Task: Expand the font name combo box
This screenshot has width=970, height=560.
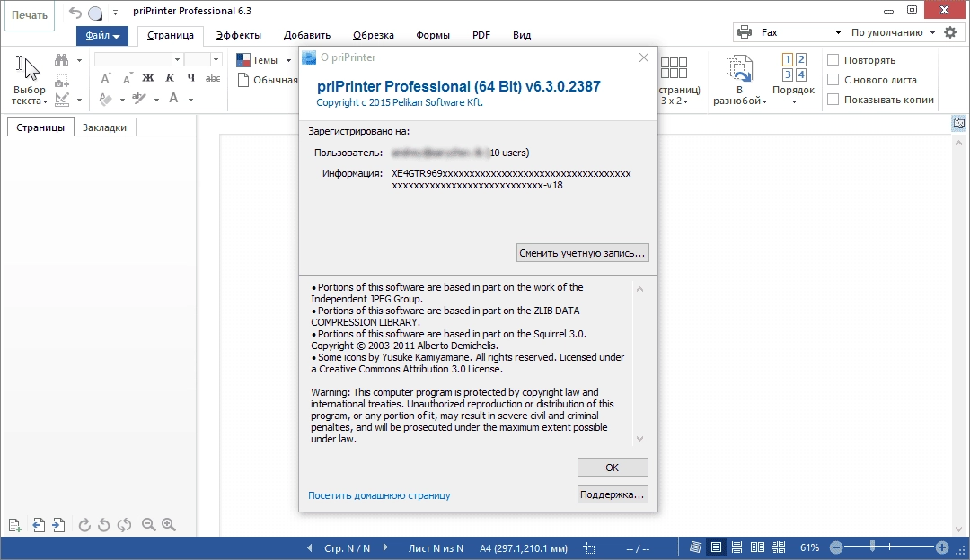Action: click(x=177, y=59)
